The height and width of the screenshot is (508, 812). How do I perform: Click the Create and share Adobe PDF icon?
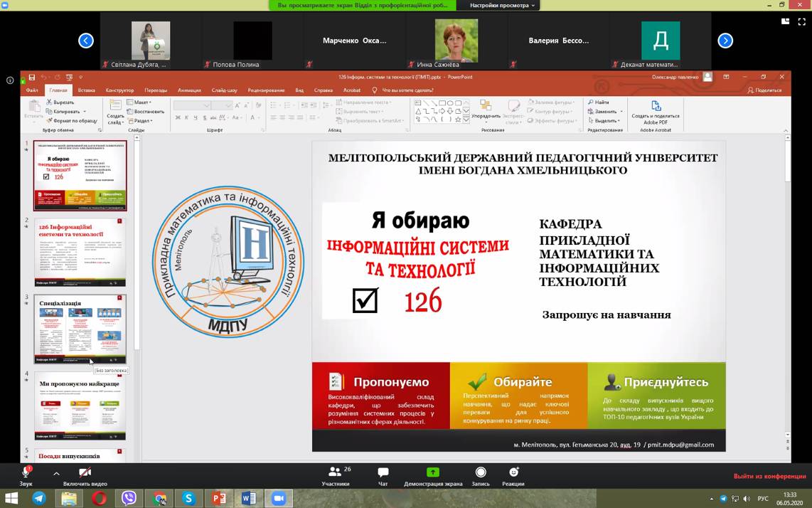point(655,110)
